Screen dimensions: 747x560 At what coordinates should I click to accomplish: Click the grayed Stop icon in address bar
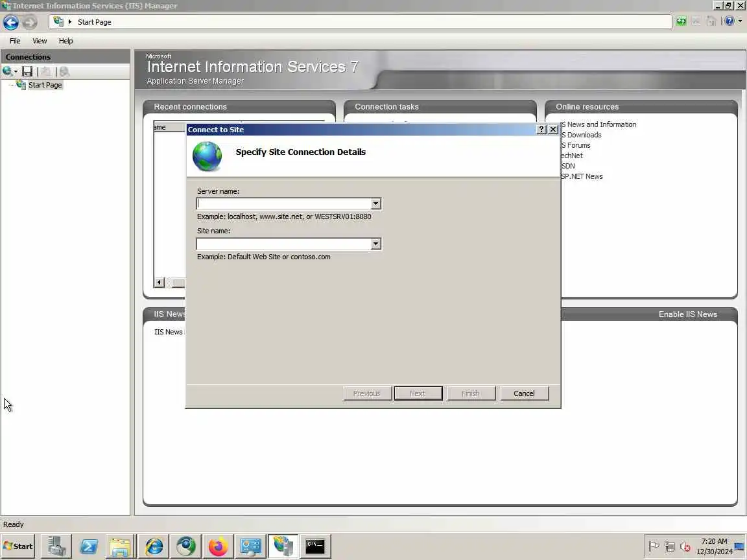[696, 21]
